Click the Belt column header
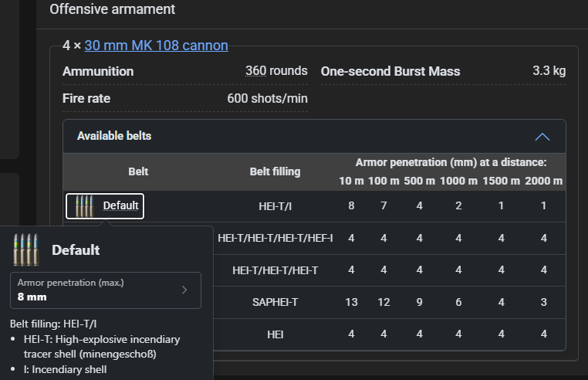 point(138,171)
